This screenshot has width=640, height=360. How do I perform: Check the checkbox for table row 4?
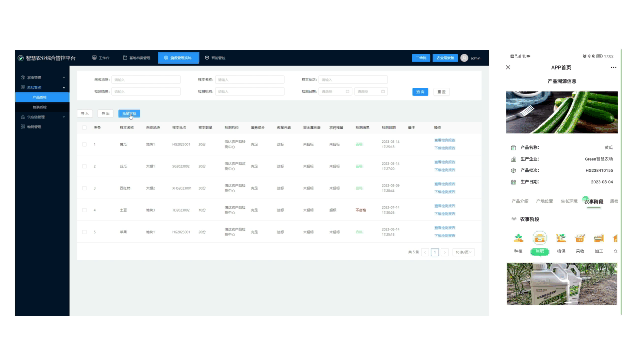pos(84,210)
